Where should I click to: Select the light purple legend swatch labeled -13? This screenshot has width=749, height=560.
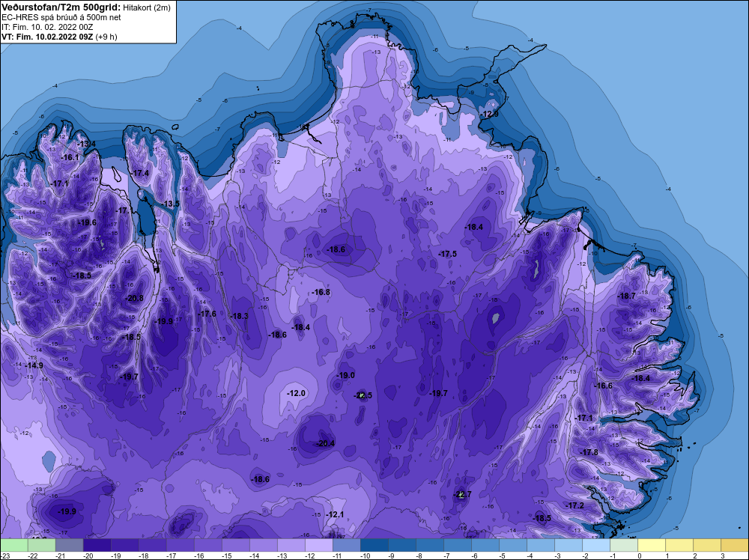coord(291,545)
